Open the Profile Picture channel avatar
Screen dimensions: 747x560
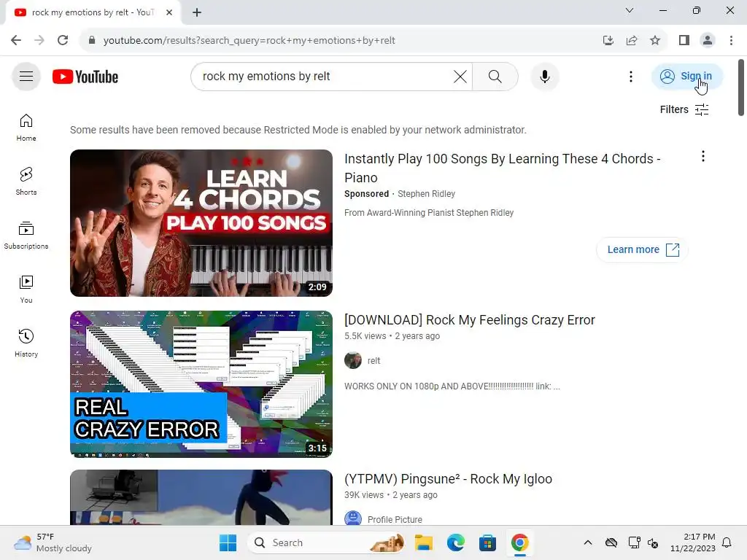click(x=353, y=518)
